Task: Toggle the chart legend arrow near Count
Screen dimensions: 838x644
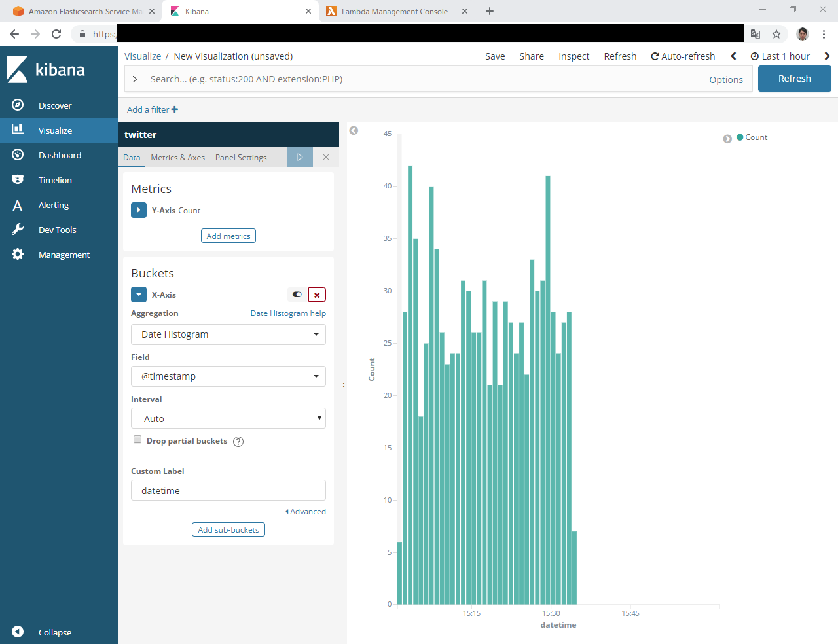Action: click(x=727, y=139)
